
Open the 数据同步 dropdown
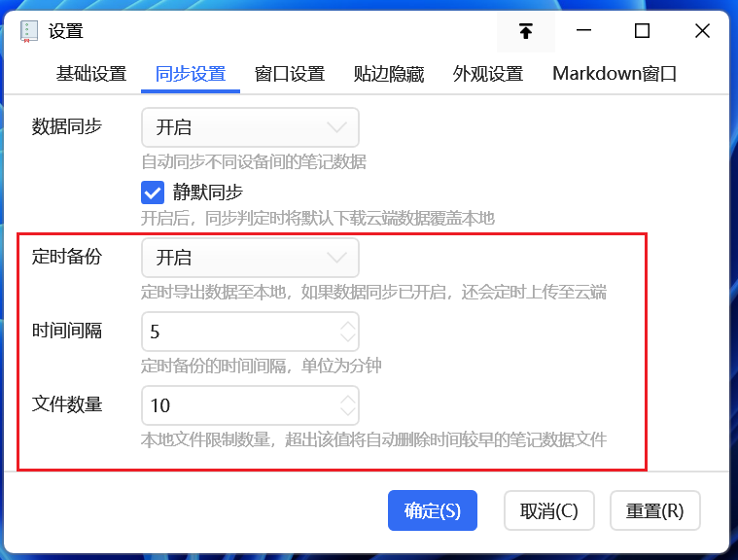tap(251, 127)
